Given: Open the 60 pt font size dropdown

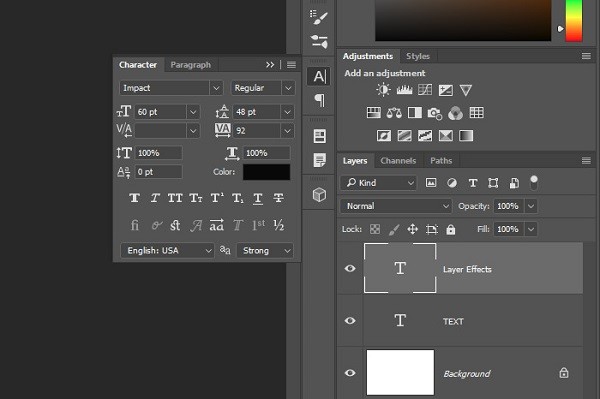Looking at the screenshot, I should pyautogui.click(x=193, y=112).
